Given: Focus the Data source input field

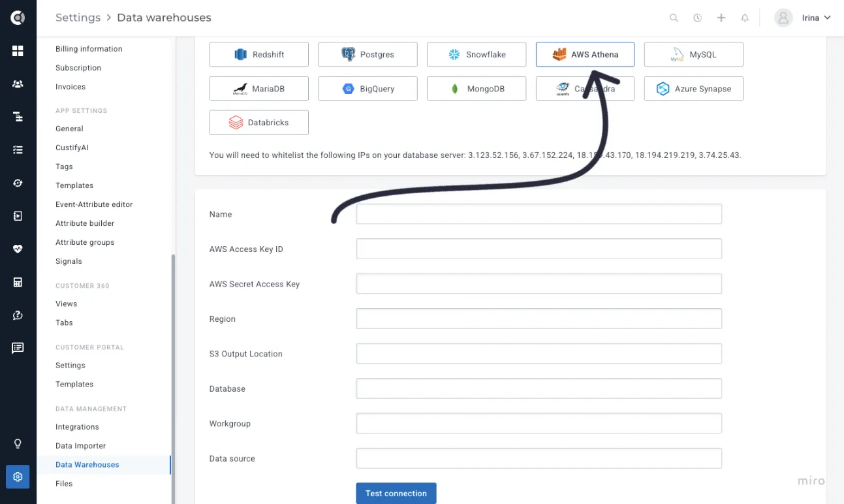Looking at the screenshot, I should pyautogui.click(x=539, y=458).
